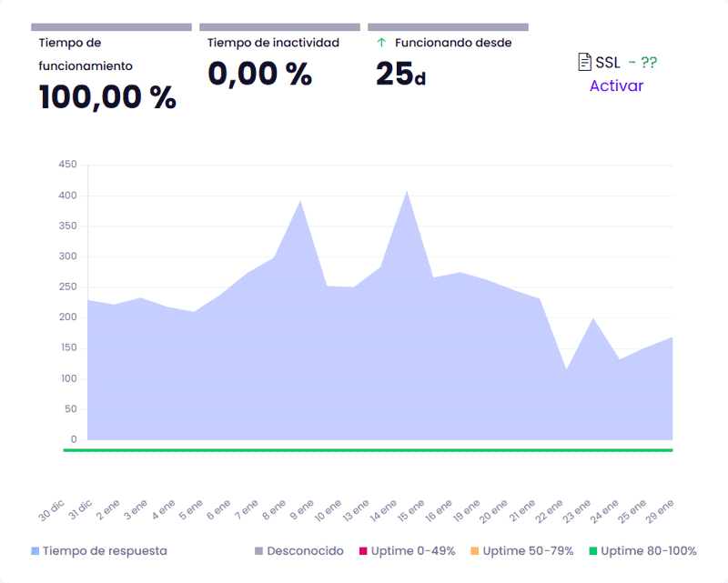Click the SSL status question marks
The height and width of the screenshot is (583, 728).
pyautogui.click(x=648, y=62)
